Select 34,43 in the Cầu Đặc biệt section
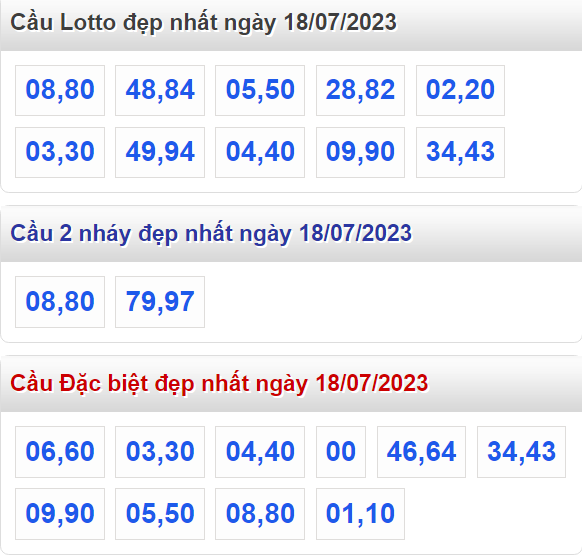582x555 pixels. (521, 452)
